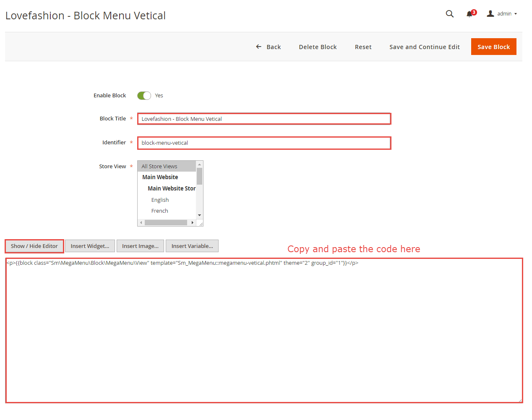
Task: Focus the Identifier input field
Action: 264,143
